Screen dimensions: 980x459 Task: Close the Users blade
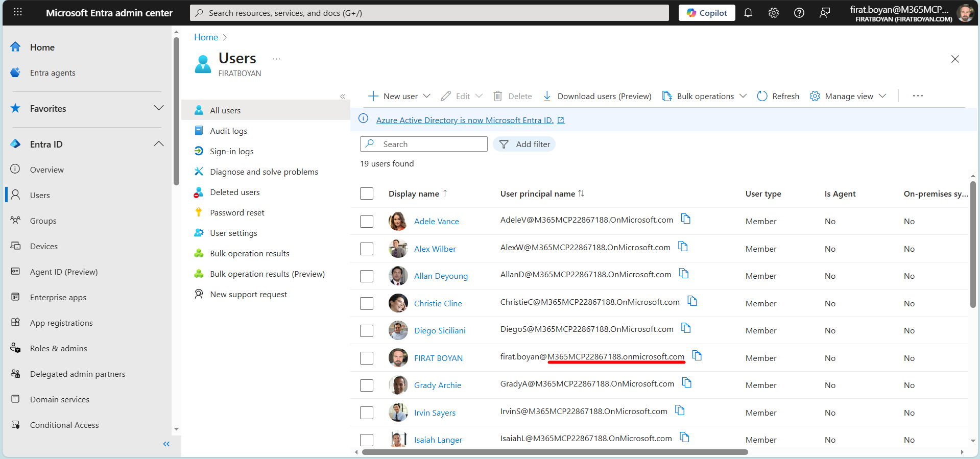955,59
